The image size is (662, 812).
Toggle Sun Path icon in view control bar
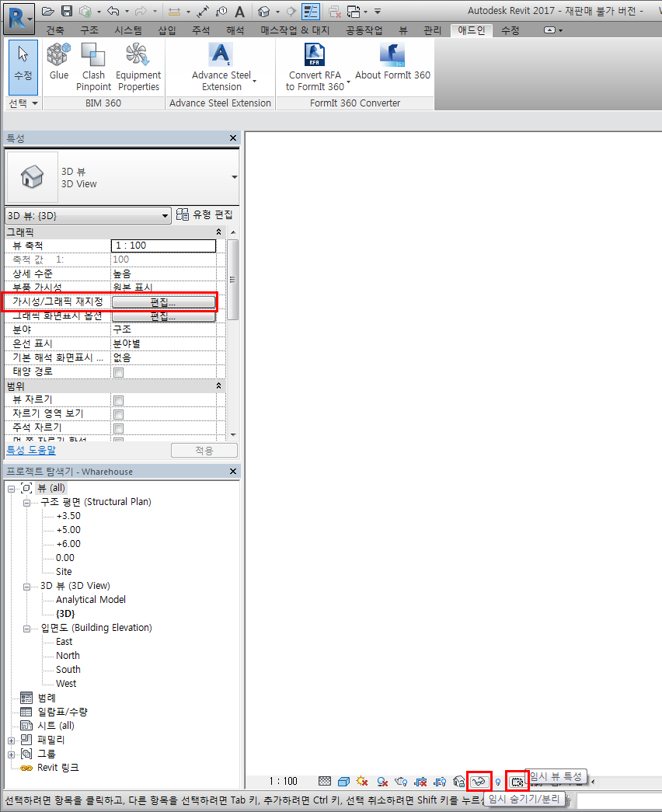coord(362,781)
